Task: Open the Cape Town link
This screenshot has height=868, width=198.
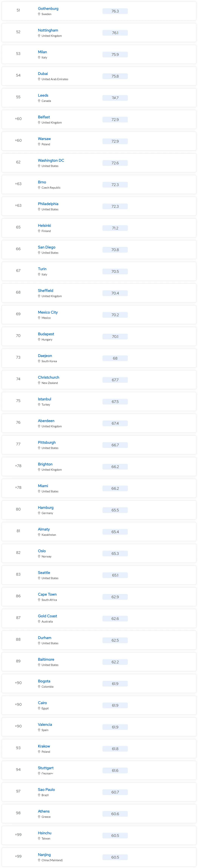Action: pos(47,594)
